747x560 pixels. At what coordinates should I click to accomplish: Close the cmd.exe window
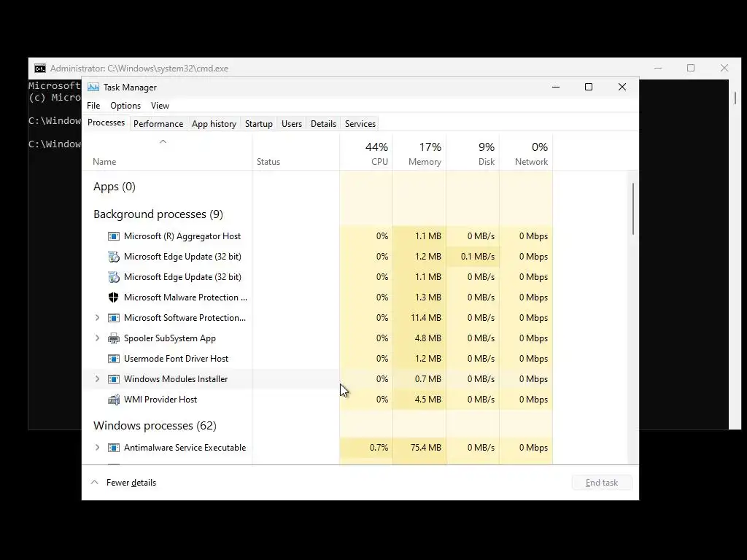pyautogui.click(x=724, y=68)
